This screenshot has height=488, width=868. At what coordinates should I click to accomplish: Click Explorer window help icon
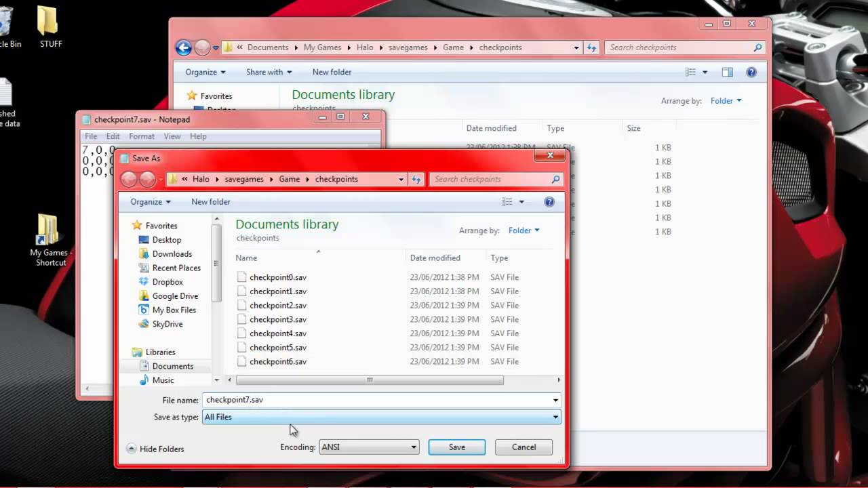[x=751, y=72]
